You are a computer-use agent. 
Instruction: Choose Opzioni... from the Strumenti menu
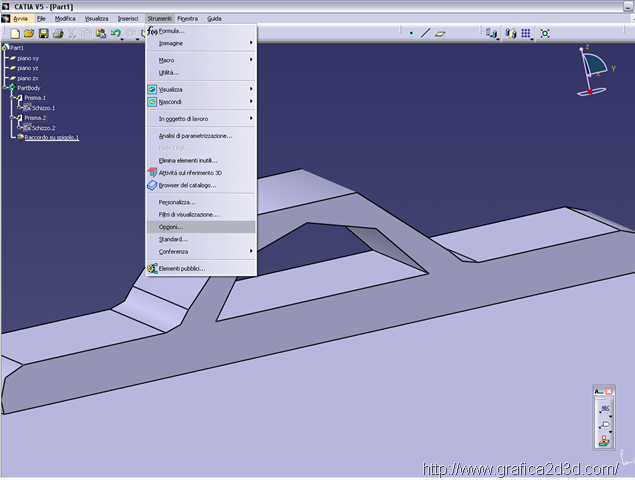tap(171, 227)
